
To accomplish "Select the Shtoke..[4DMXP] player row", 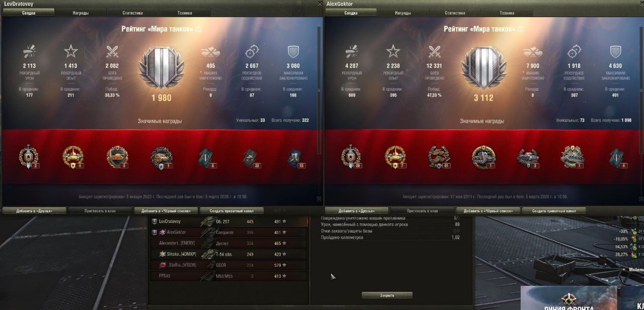I will click(x=228, y=254).
